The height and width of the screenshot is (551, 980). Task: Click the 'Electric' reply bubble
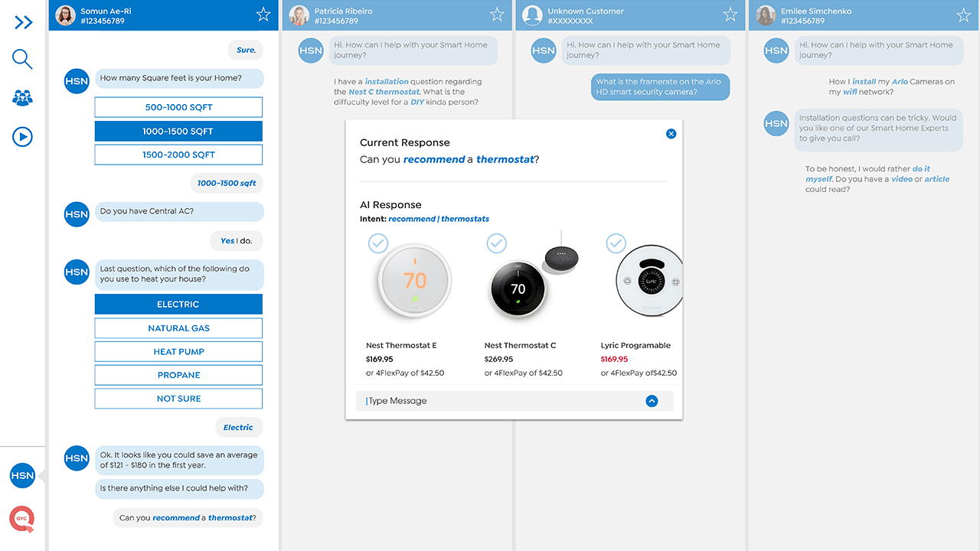point(238,427)
